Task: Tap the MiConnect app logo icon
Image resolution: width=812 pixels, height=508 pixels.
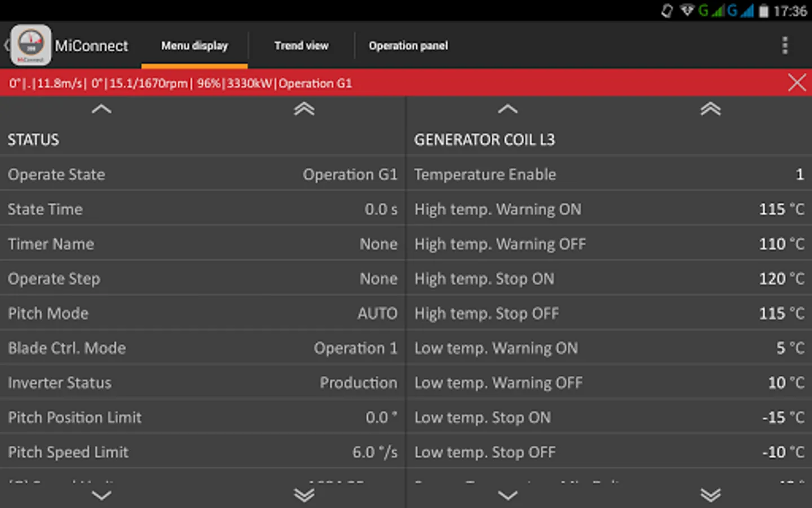Action: tap(31, 45)
